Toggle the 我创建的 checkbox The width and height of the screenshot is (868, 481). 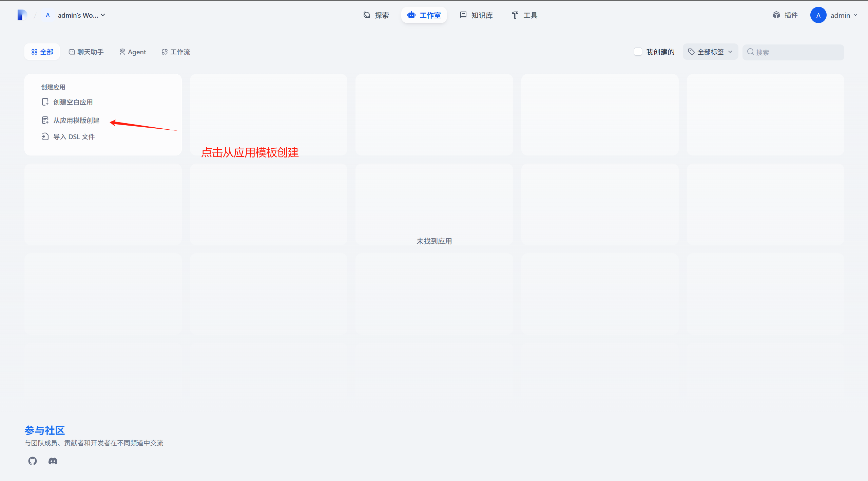pos(638,52)
